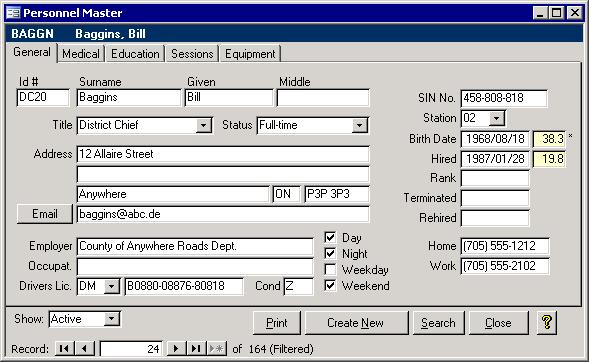Jump to last record arrow

(x=196, y=348)
